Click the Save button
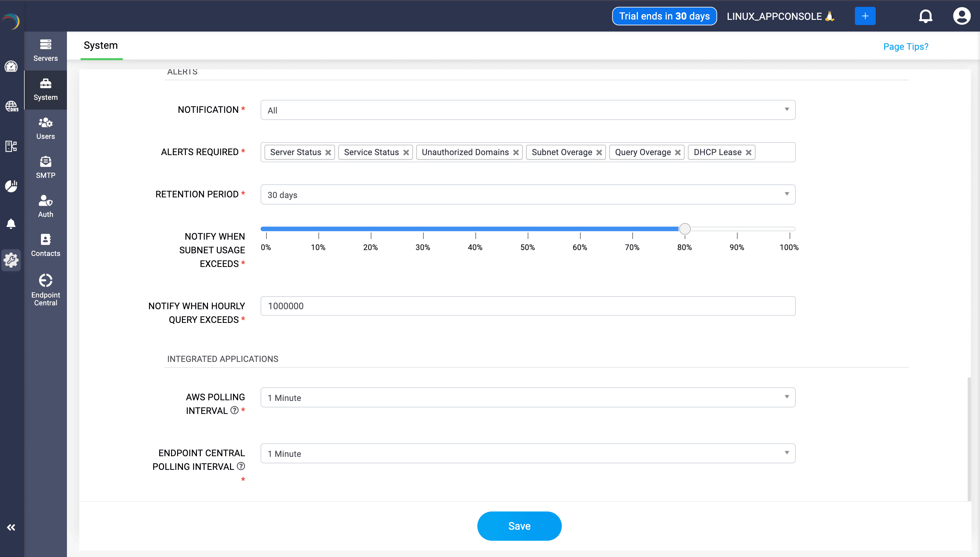 519,526
